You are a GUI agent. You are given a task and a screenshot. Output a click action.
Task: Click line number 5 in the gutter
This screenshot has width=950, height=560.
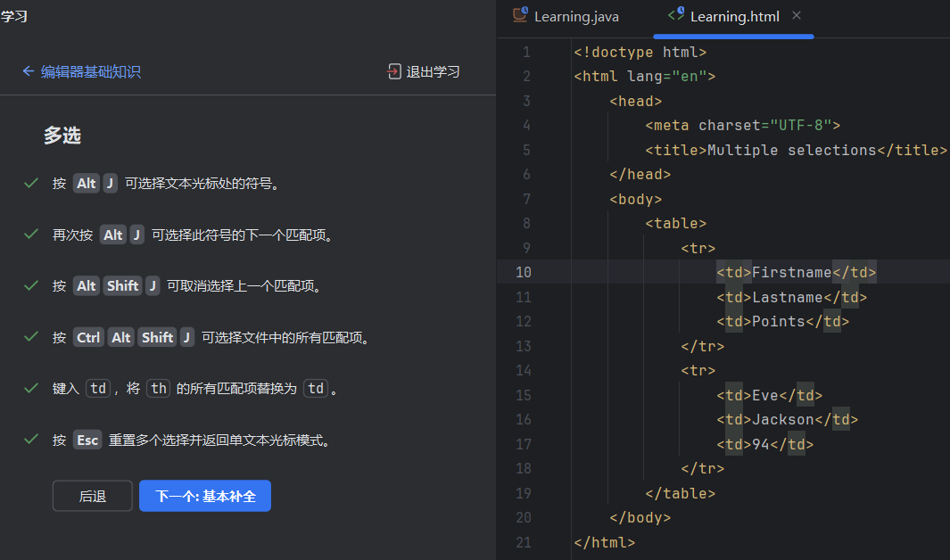coord(526,150)
